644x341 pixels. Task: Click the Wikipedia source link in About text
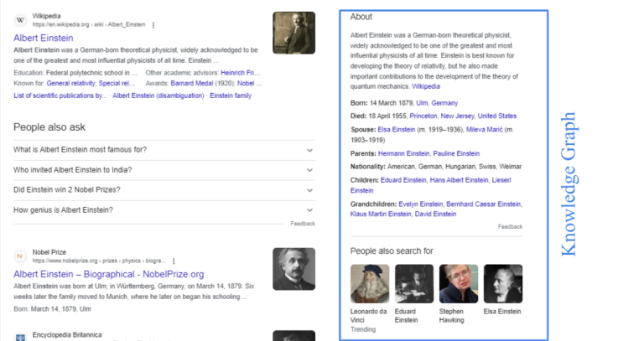coord(425,86)
